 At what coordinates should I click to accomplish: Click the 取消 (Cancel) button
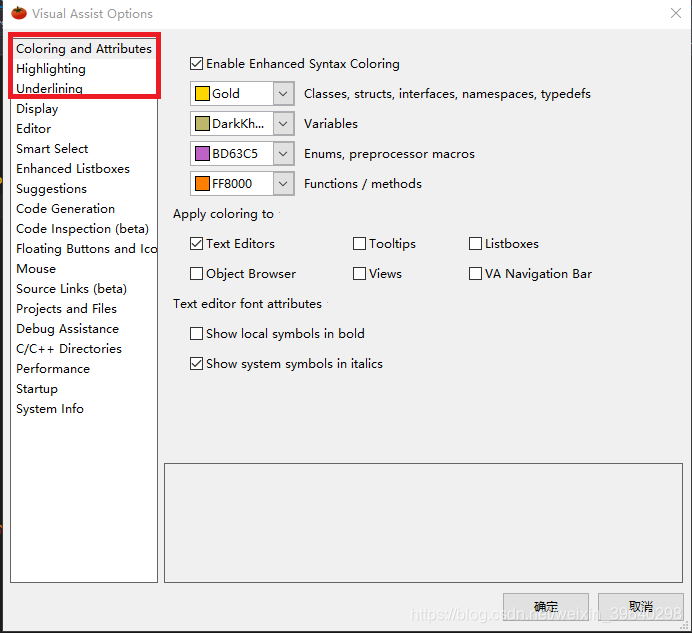[x=641, y=607]
